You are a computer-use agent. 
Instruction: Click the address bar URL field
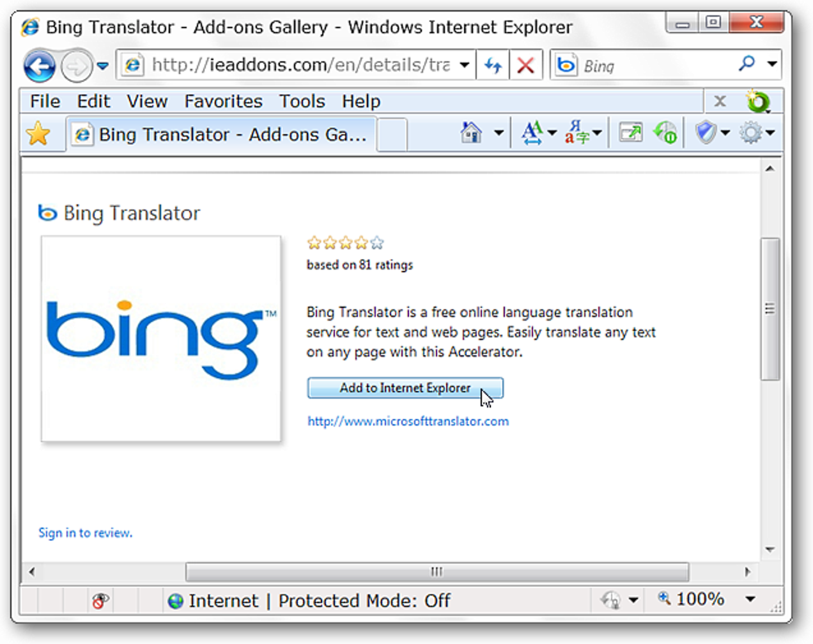[300, 65]
